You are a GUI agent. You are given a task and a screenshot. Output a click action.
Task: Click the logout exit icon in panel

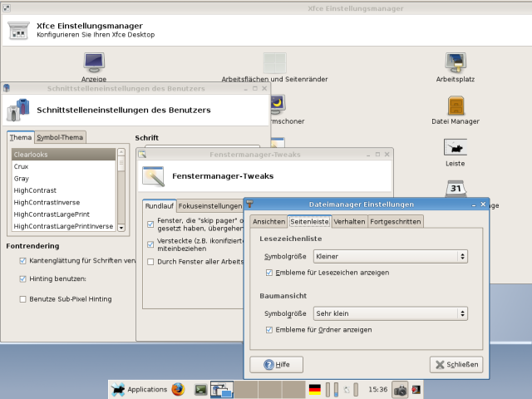click(416, 390)
